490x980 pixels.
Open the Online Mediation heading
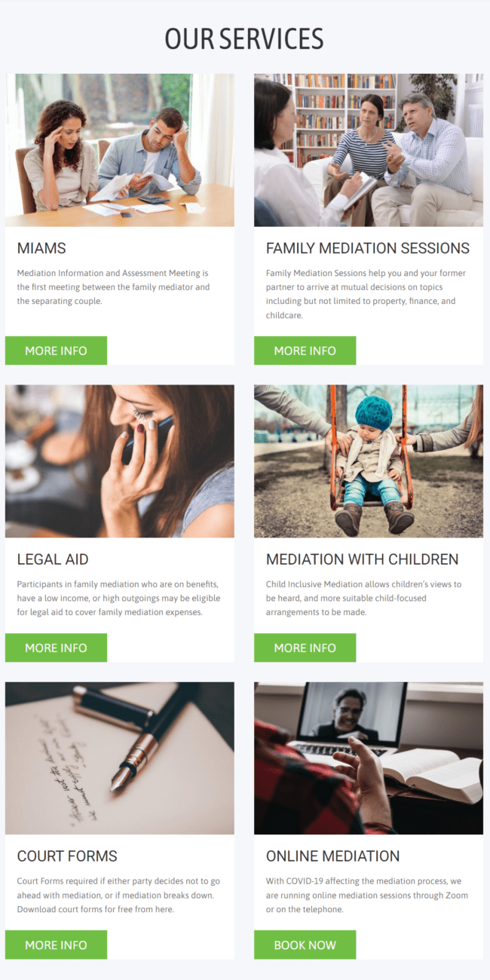(332, 856)
